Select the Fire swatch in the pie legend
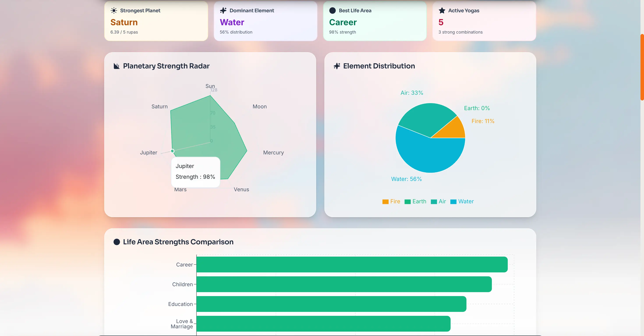644x336 pixels. (x=385, y=202)
